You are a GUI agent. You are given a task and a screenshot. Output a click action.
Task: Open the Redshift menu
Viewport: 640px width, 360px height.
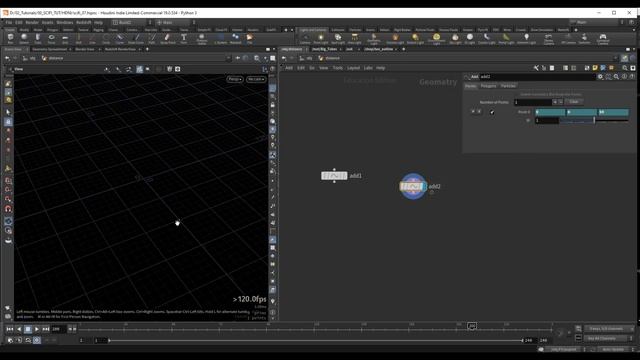[x=84, y=22]
